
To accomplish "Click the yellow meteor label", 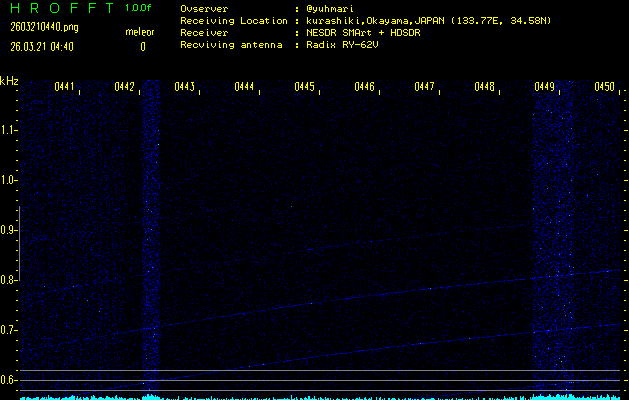I will tap(139, 32).
